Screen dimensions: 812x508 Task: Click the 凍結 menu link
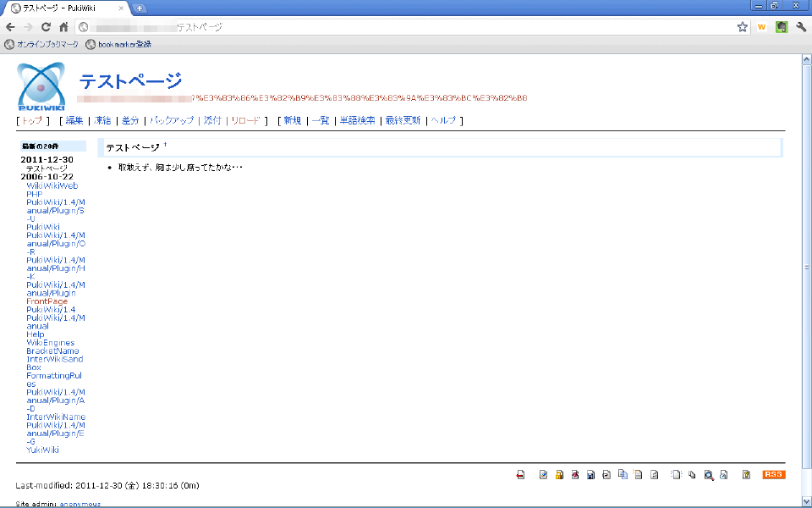pyautogui.click(x=102, y=120)
